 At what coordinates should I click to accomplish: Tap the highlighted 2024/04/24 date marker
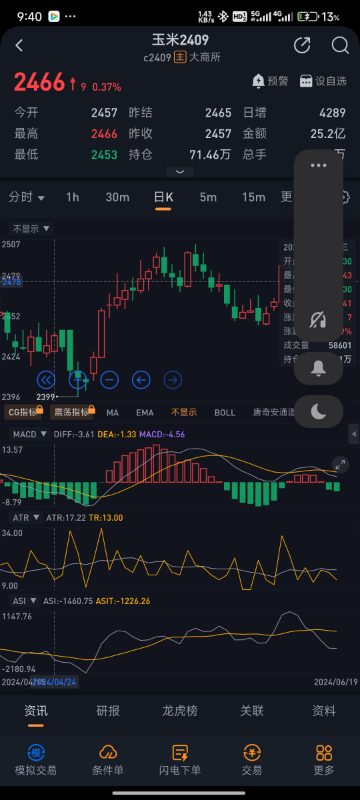[x=55, y=682]
